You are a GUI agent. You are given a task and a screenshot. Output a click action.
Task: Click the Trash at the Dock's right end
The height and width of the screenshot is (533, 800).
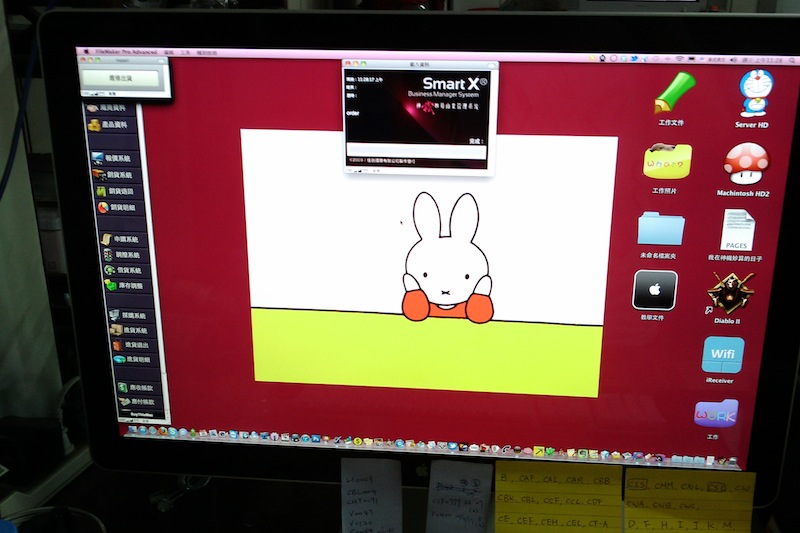click(733, 462)
